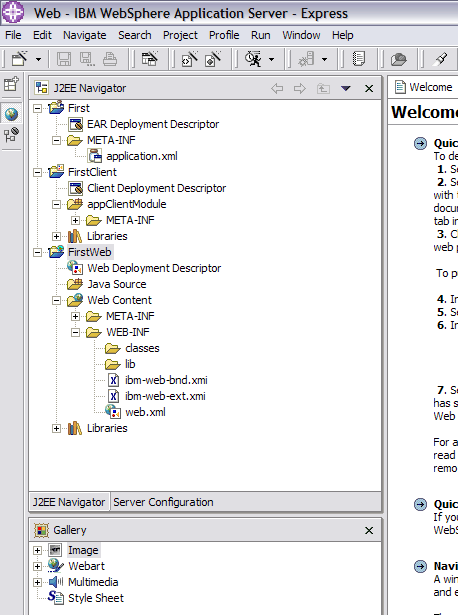This screenshot has height=615, width=458.
Task: Expand META-INF under appClientModule
Action: click(76, 220)
